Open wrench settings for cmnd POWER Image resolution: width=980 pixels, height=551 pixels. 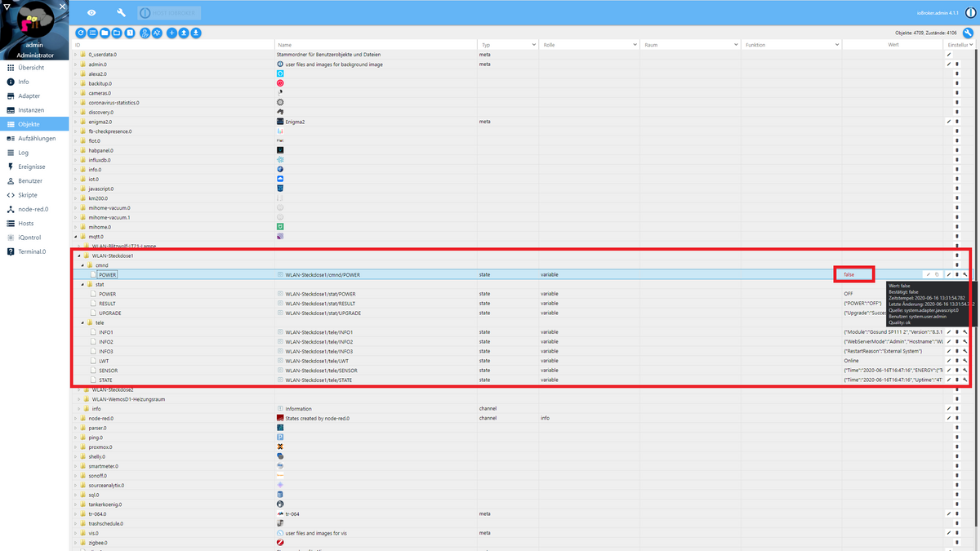coord(965,275)
